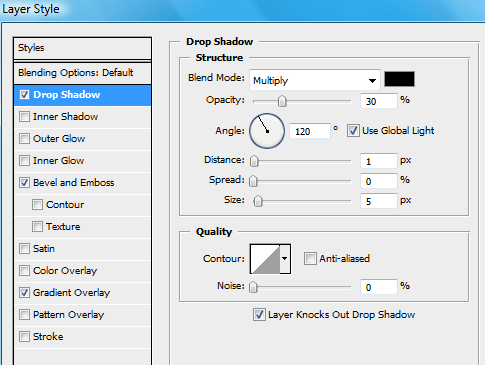
Task: Select the Drop Shadow style row
Action: click(82, 95)
